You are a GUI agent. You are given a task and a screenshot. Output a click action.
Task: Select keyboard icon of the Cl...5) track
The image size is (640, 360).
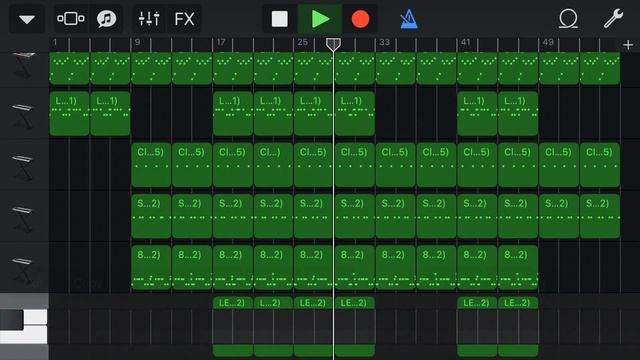point(22,167)
